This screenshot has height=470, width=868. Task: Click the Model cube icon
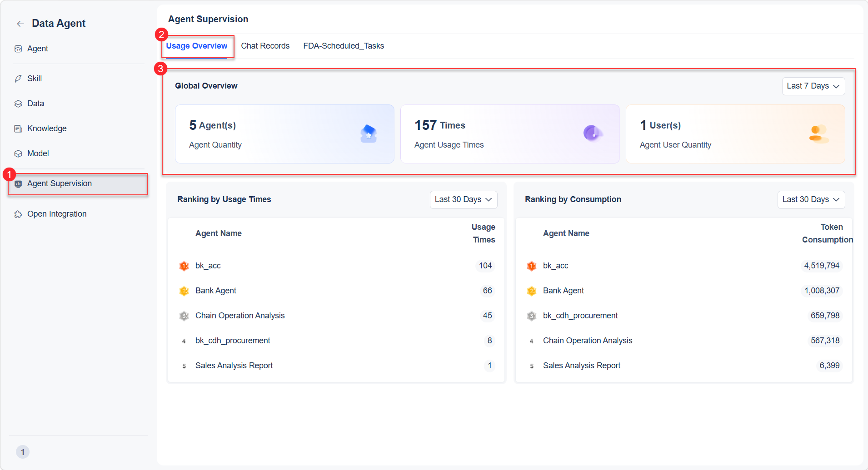click(18, 153)
